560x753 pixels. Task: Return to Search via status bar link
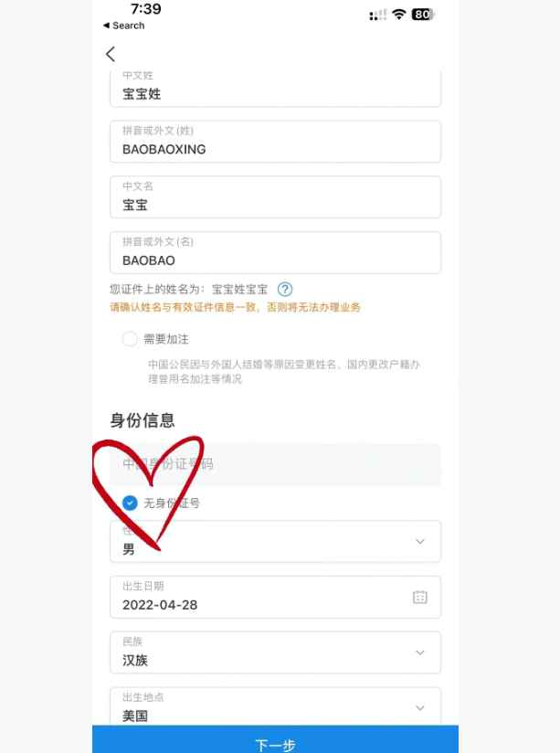124,26
